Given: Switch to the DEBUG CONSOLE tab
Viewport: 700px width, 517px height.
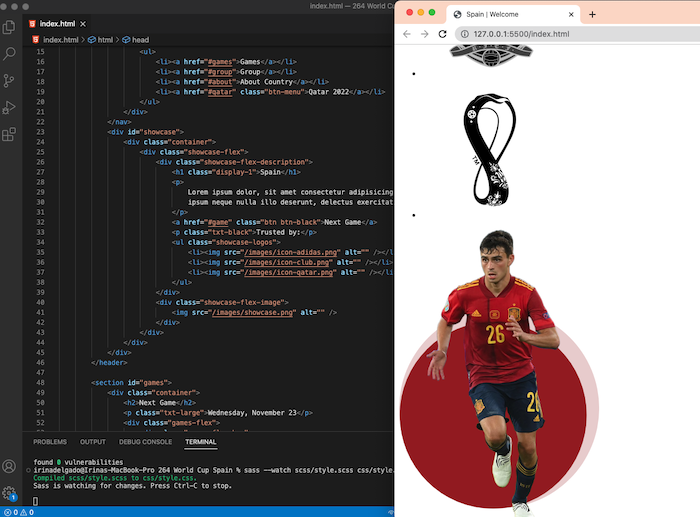Looking at the screenshot, I should 145,442.
